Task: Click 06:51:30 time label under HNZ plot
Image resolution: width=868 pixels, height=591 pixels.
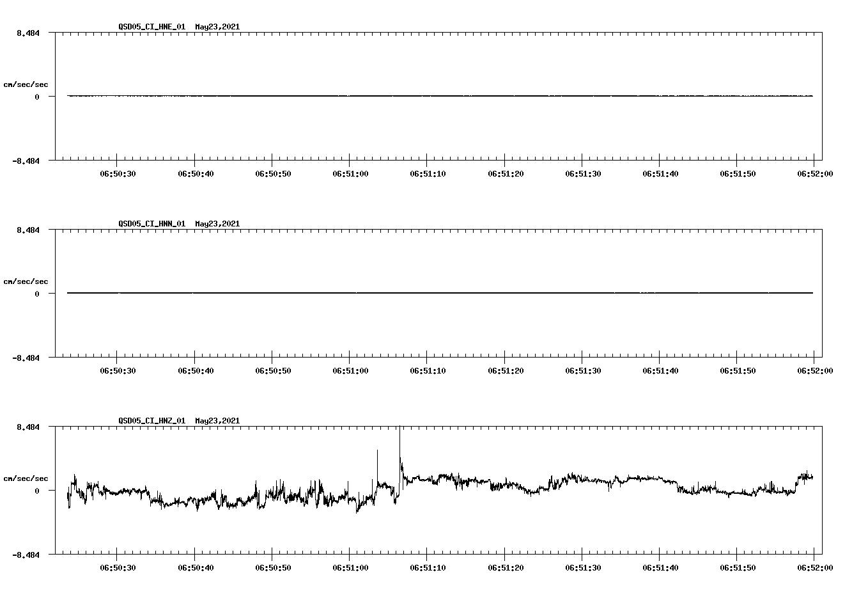Action: (x=583, y=567)
